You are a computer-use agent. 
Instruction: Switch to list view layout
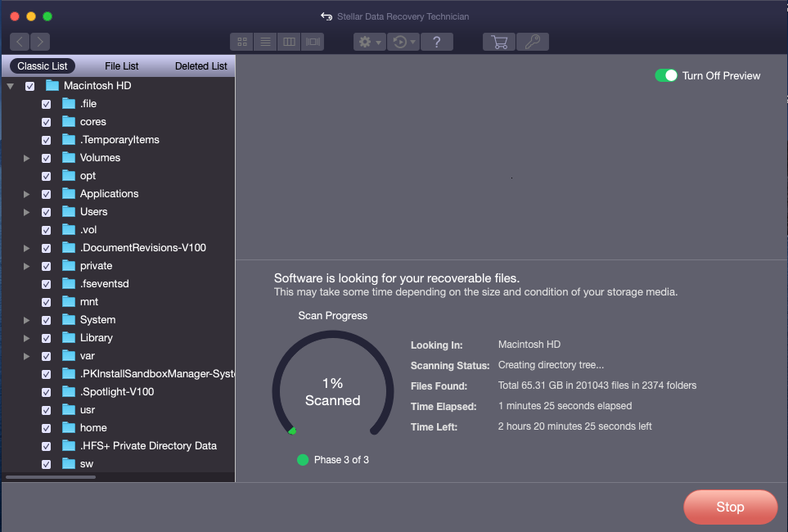click(x=265, y=42)
